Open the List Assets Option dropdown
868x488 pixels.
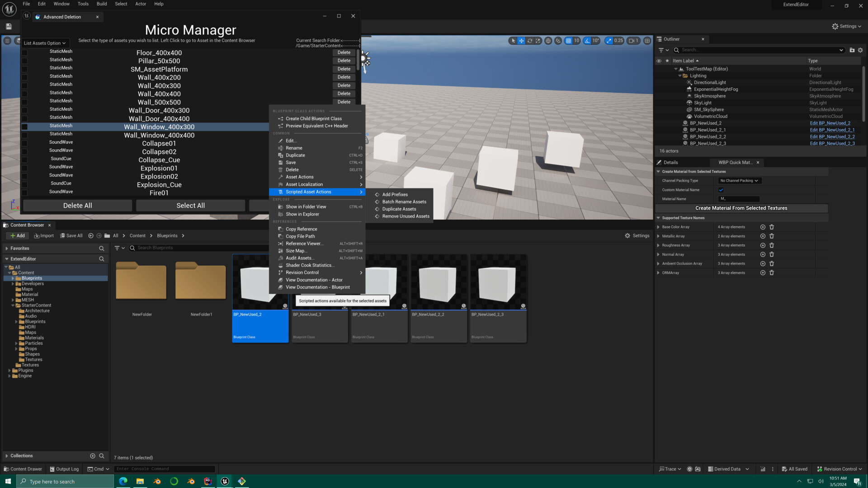pyautogui.click(x=45, y=42)
